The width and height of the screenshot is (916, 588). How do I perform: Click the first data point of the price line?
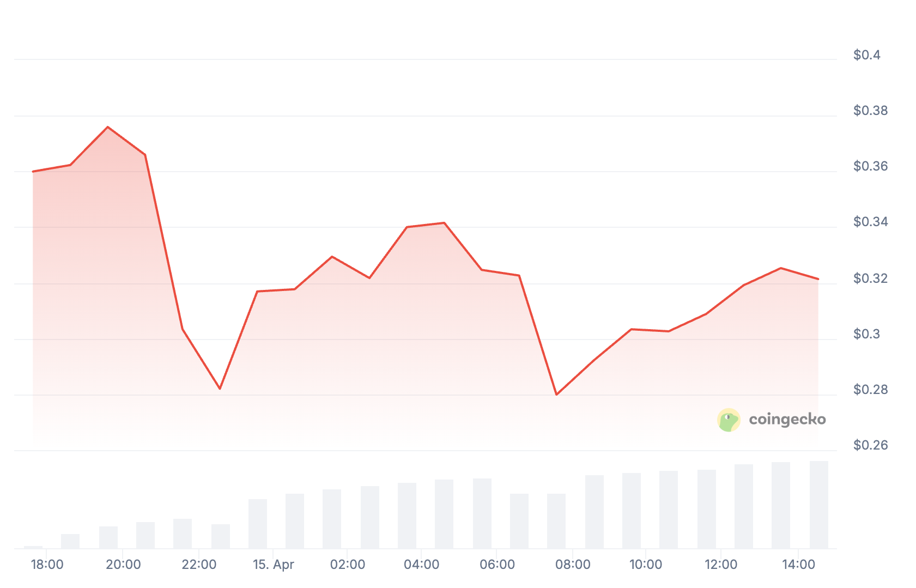33,172
